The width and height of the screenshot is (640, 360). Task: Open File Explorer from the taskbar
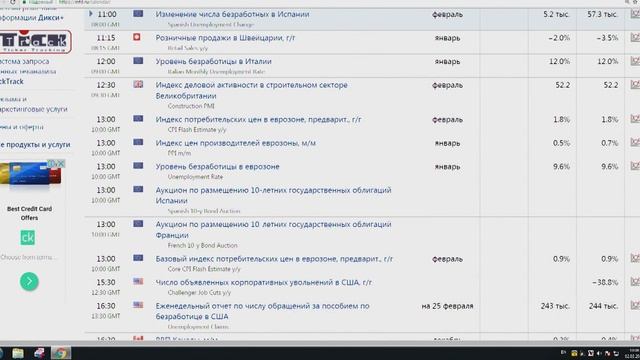pos(18,353)
